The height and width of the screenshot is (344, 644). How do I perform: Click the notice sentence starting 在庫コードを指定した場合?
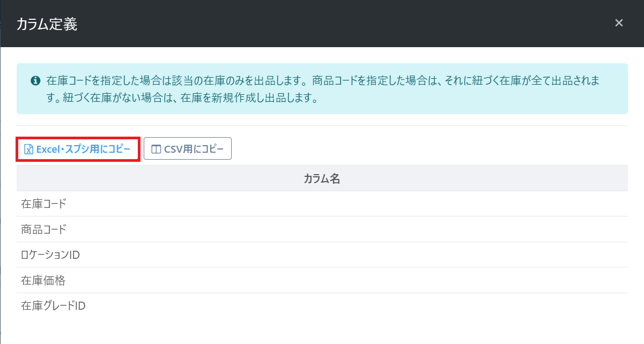(x=172, y=81)
